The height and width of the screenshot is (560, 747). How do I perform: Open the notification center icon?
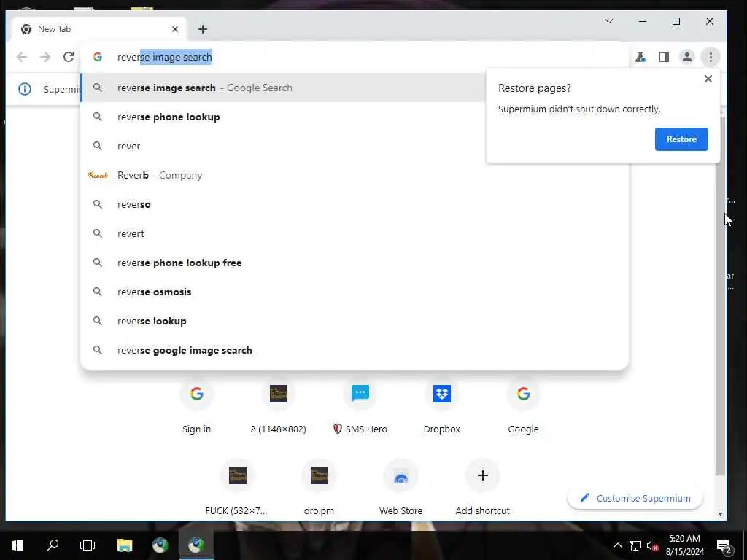pyautogui.click(x=724, y=545)
